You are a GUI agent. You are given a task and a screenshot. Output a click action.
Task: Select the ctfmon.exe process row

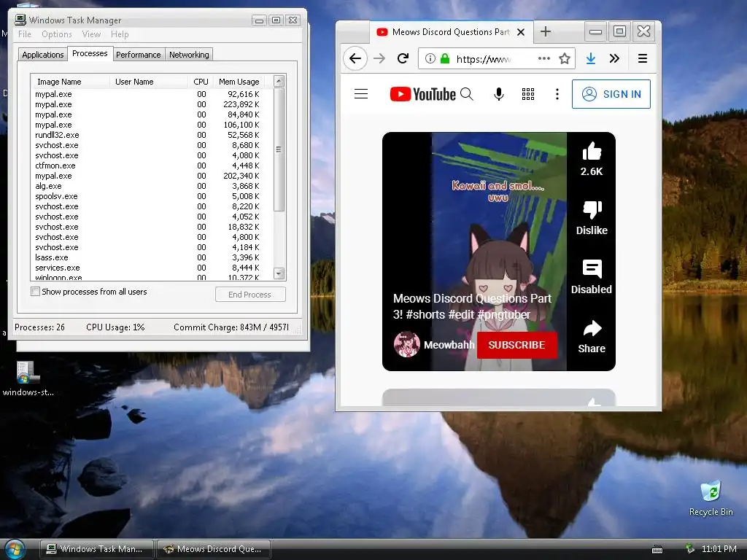coord(152,166)
